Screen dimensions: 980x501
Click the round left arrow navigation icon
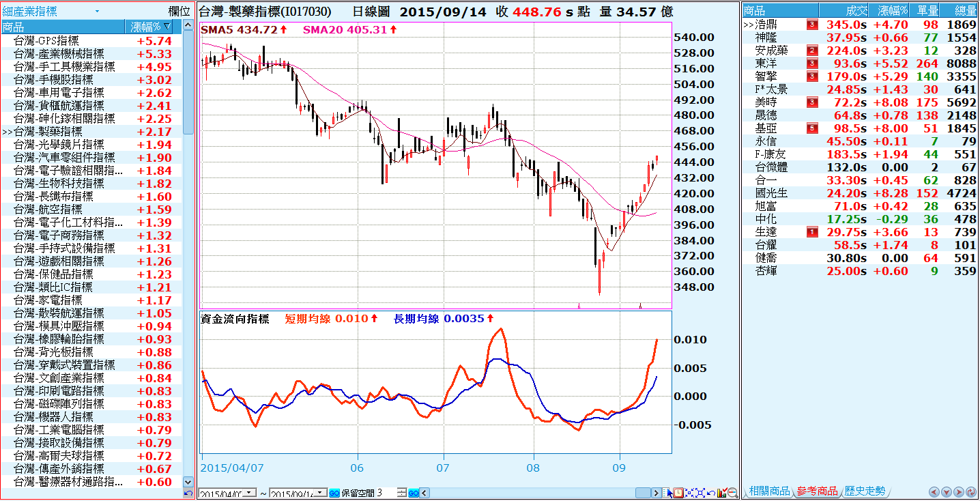[x=934, y=491]
